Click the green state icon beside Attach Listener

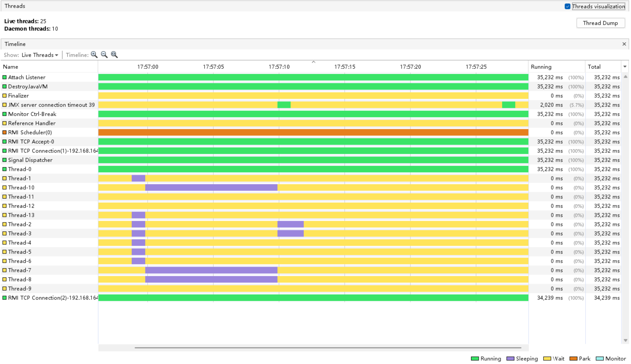4,77
